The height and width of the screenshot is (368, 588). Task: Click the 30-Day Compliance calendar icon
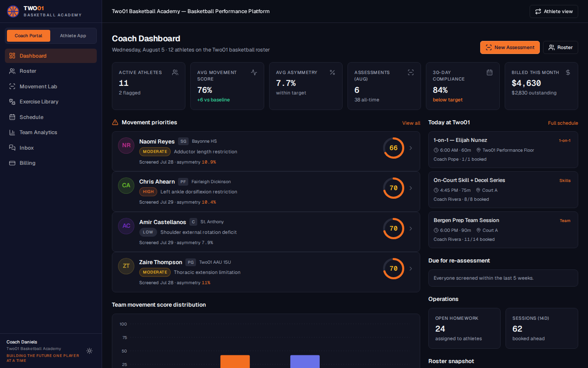pyautogui.click(x=490, y=72)
